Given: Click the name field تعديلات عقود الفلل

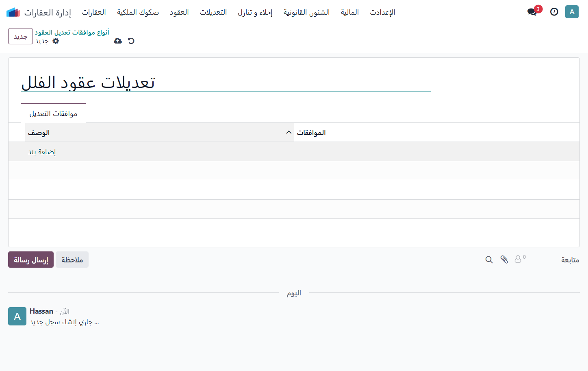Looking at the screenshot, I should click(x=226, y=82).
